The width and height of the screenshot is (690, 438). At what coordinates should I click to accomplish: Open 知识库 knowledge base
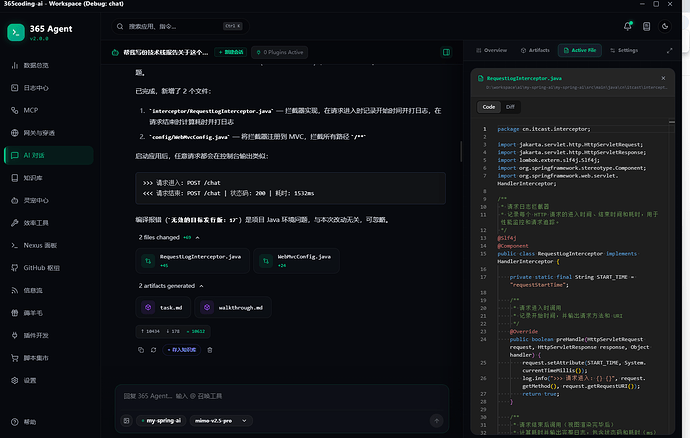[48, 178]
